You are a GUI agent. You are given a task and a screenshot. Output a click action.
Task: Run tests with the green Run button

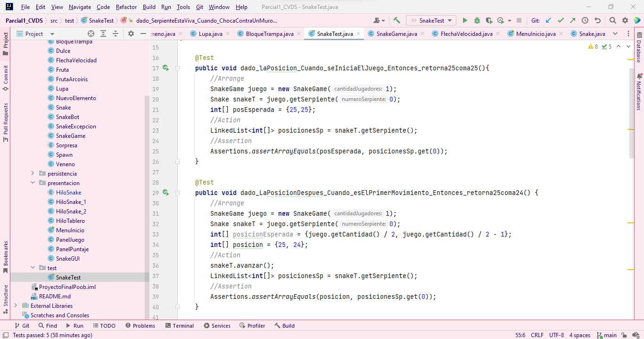[x=465, y=20]
